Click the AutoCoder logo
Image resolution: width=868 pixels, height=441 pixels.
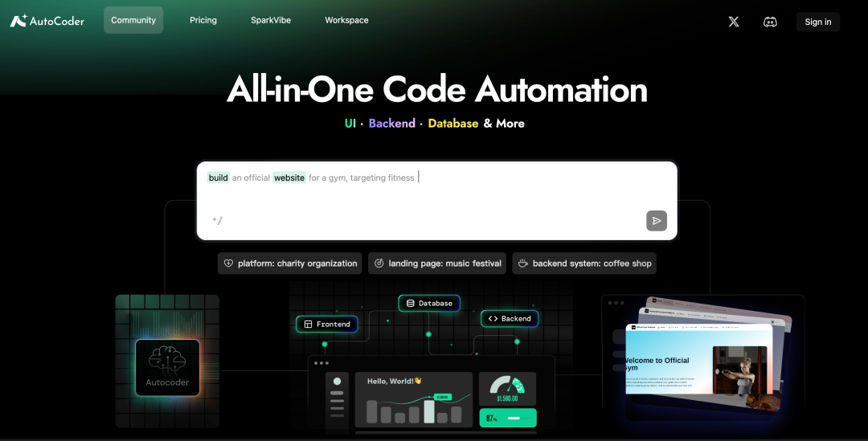click(x=47, y=21)
